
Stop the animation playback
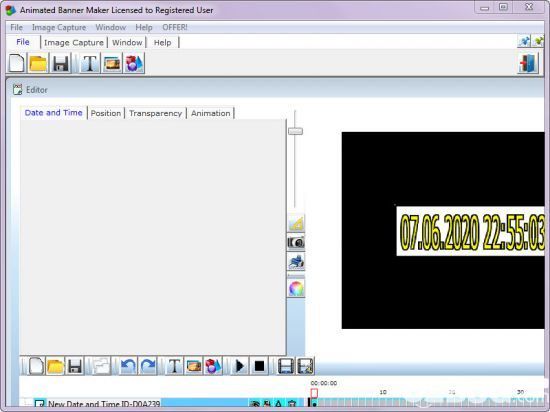[259, 366]
